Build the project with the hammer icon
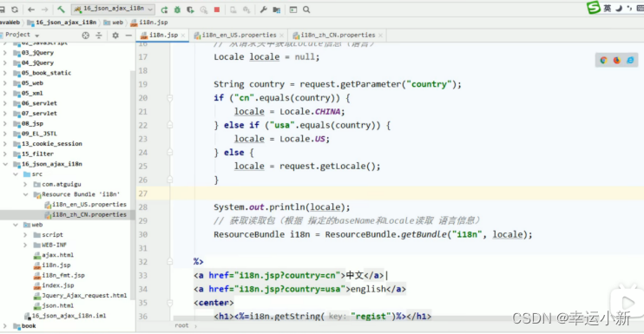Viewport: 644px width, 334px height. (61, 10)
